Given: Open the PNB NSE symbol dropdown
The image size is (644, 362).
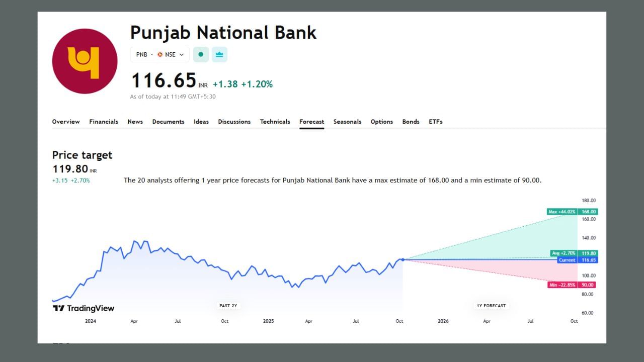Looking at the screenshot, I should (x=159, y=54).
